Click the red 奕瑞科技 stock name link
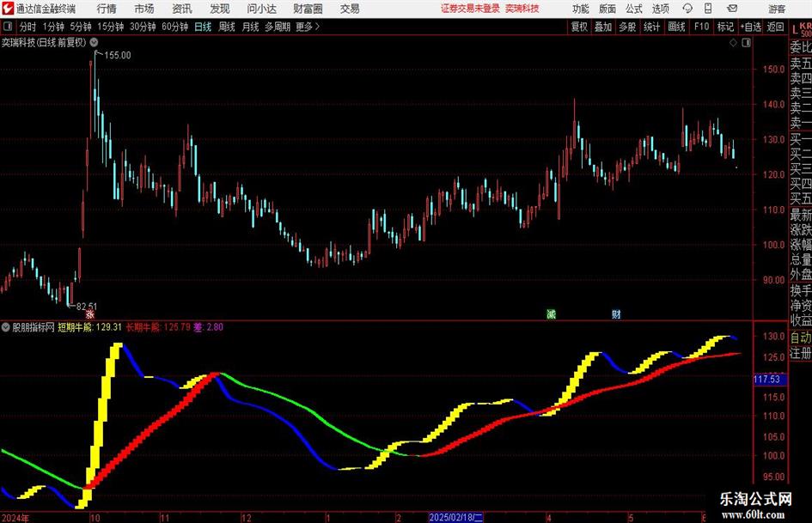 [522, 9]
